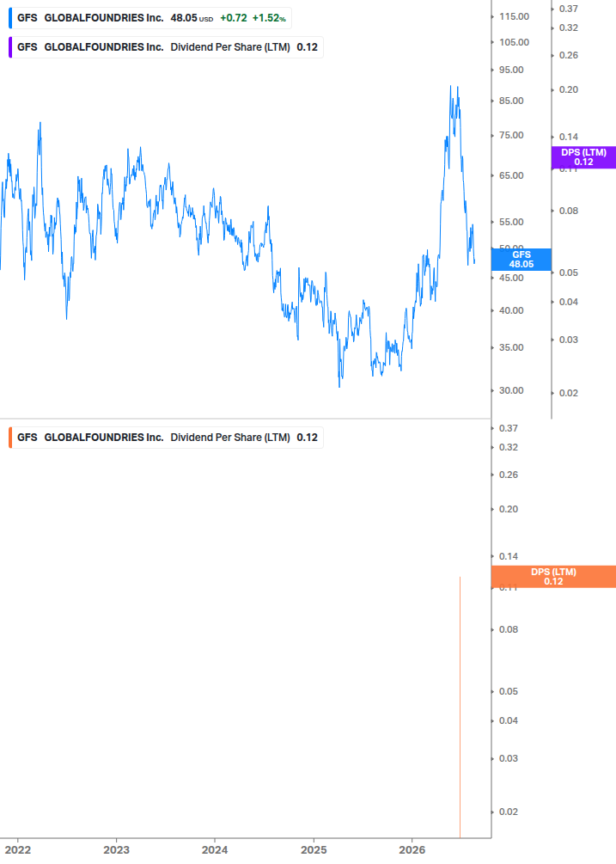This screenshot has width=616, height=864.
Task: Click the 45.00 price axis label
Action: (511, 279)
